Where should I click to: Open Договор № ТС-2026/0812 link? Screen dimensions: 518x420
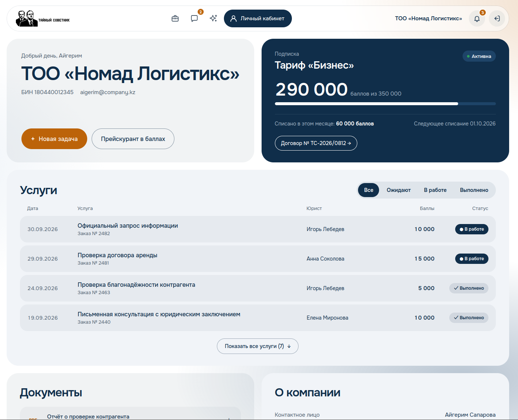tap(316, 143)
